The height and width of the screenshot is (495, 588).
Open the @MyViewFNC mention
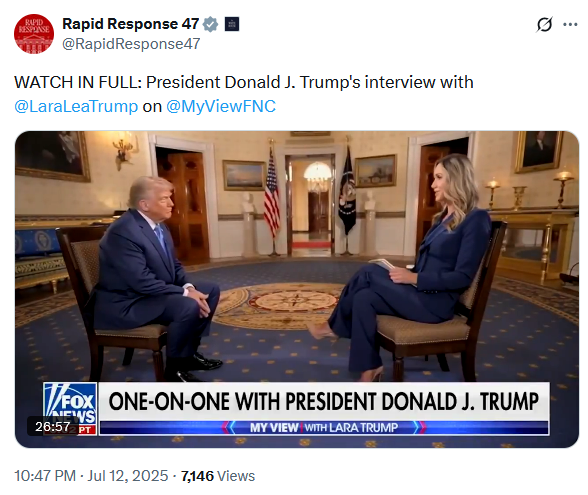pyautogui.click(x=221, y=106)
